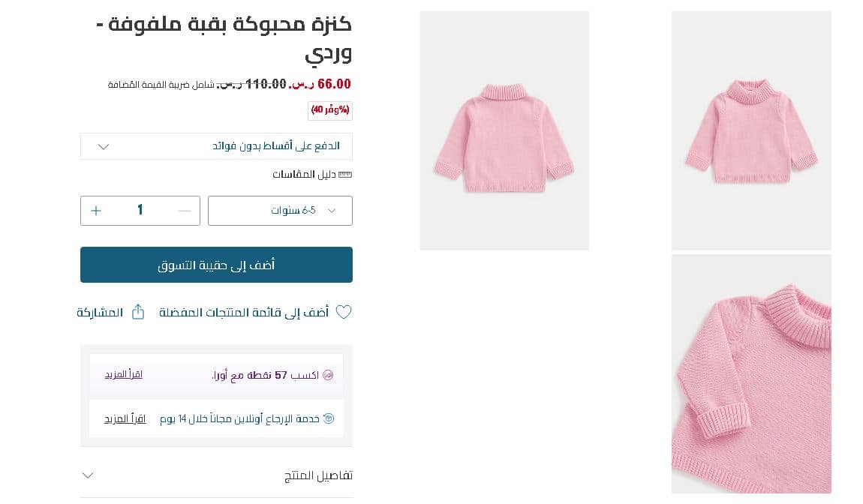Decrease quantity using minus icon

point(184,210)
